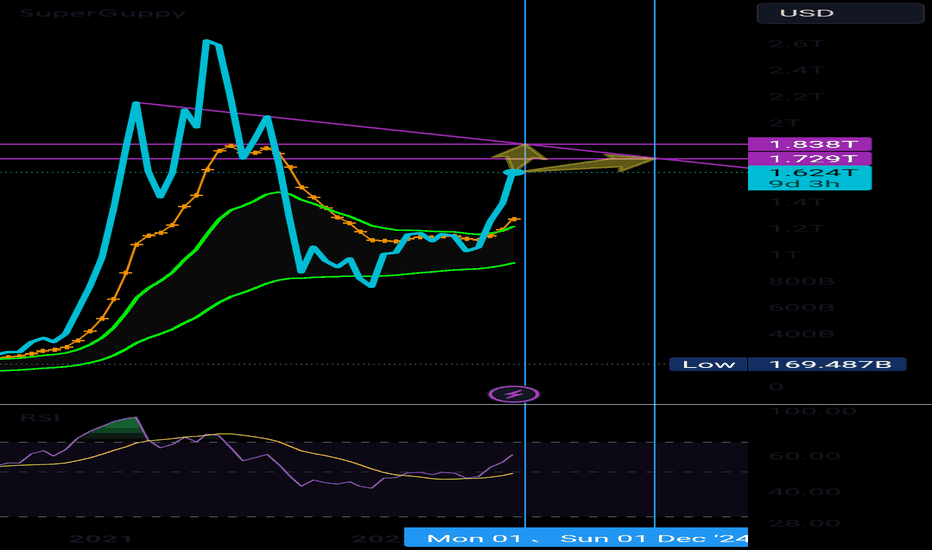Click the 60.00 RSI axis value
Viewport: 932px width, 550px height.
[x=804, y=456]
